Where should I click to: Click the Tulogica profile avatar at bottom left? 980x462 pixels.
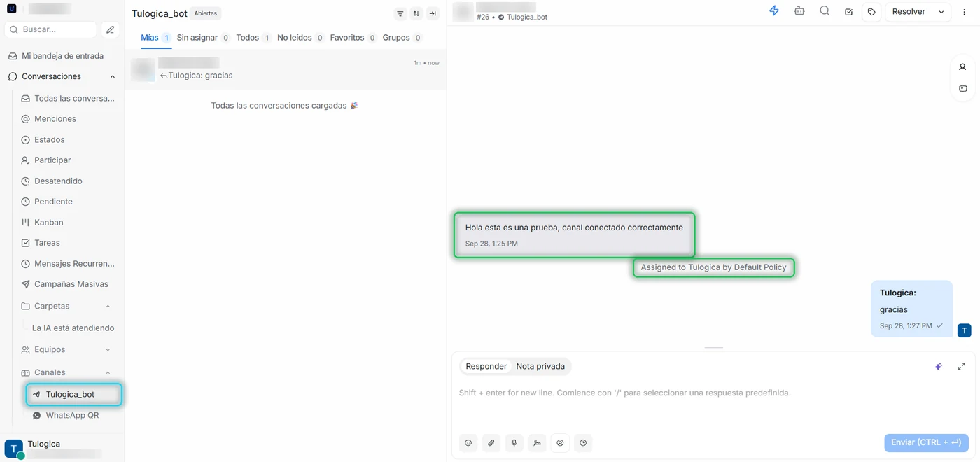[14, 449]
